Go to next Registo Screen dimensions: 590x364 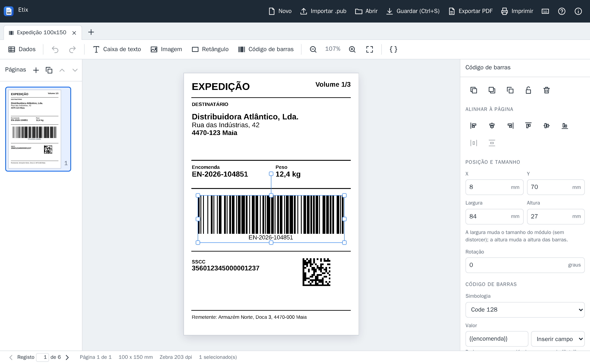click(x=67, y=357)
